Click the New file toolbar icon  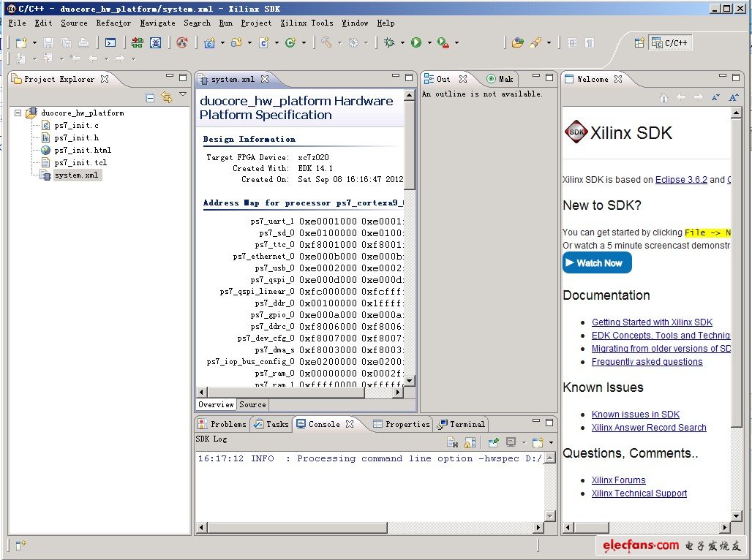tap(21, 43)
